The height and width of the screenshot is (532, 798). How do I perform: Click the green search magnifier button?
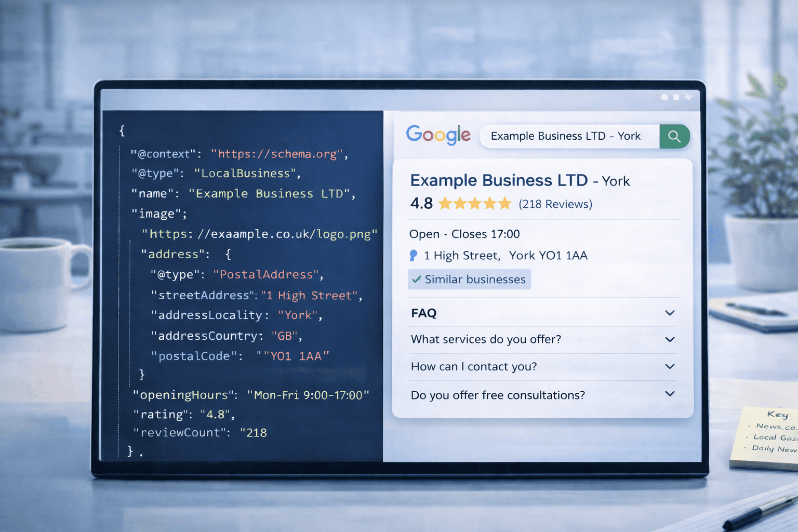(674, 136)
